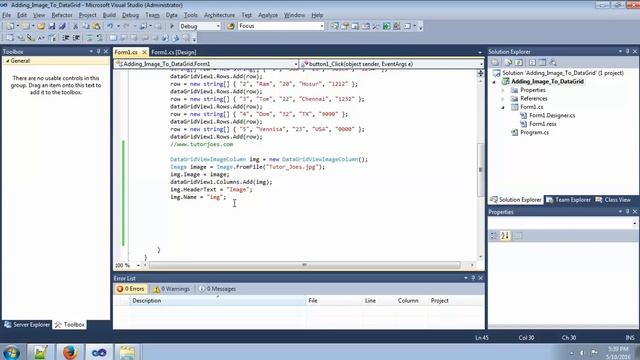Click View Designer icon in Solution Explorer toolbar
The width and height of the screenshot is (640, 360).
pyautogui.click(x=542, y=62)
